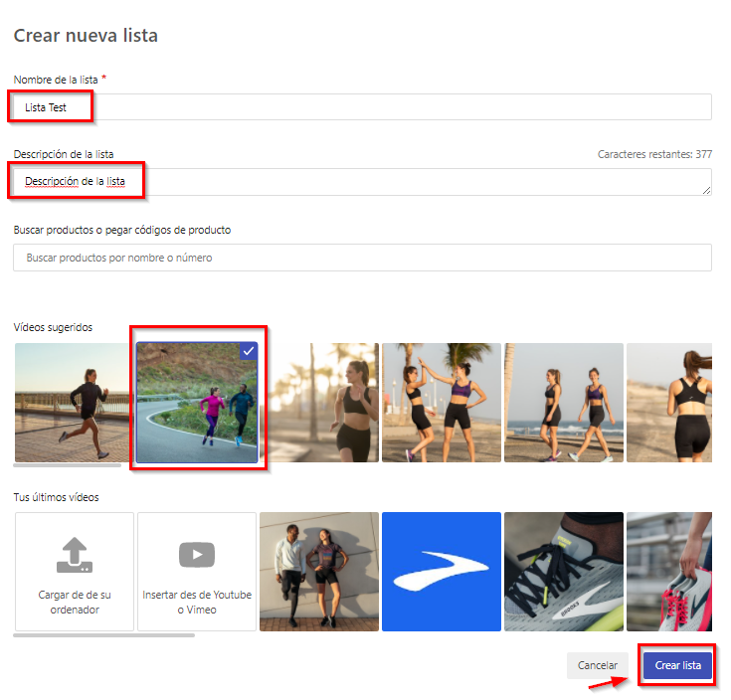Select the gray shoe laces close-up video

tap(564, 572)
